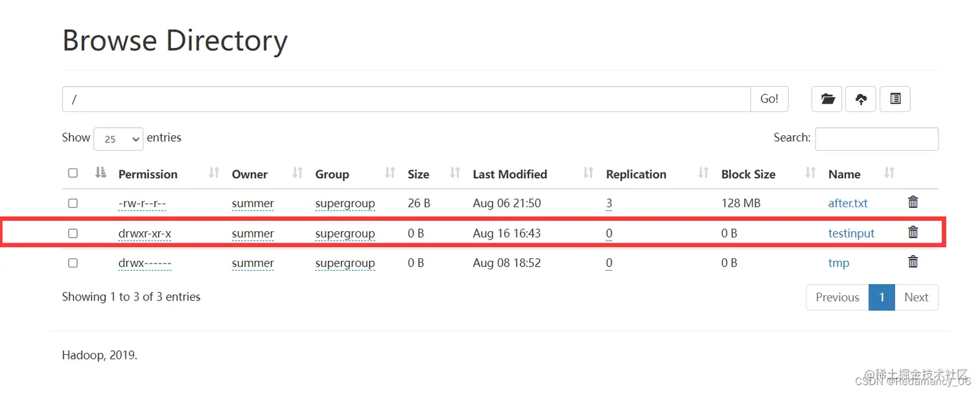This screenshot has height=393, width=980.
Task: Click inside the Search field
Action: pyautogui.click(x=876, y=139)
